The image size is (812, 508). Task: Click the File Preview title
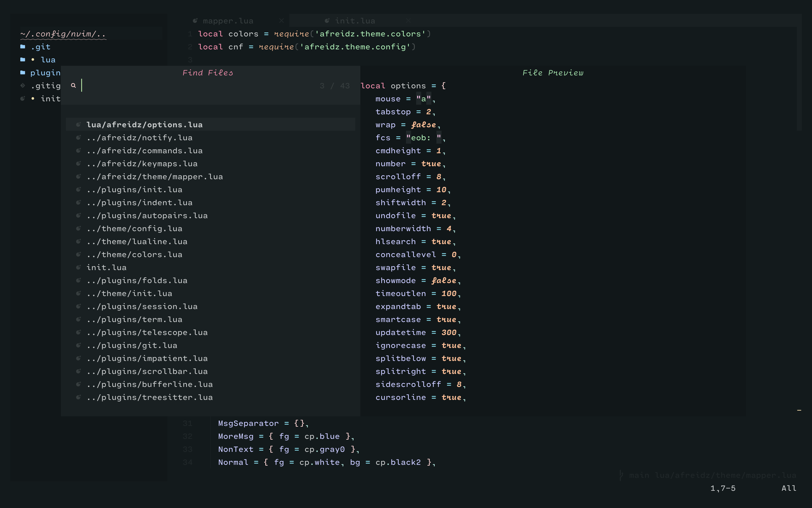[x=553, y=73]
